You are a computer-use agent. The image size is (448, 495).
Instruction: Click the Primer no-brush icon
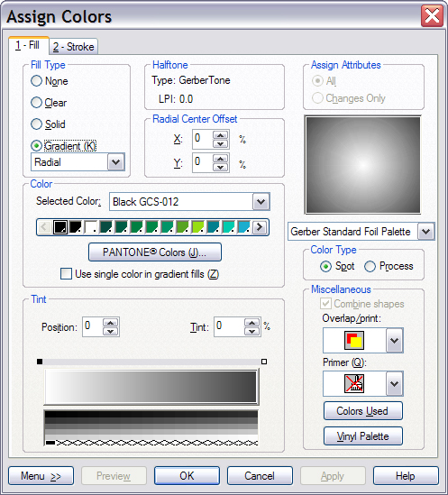coord(354,383)
